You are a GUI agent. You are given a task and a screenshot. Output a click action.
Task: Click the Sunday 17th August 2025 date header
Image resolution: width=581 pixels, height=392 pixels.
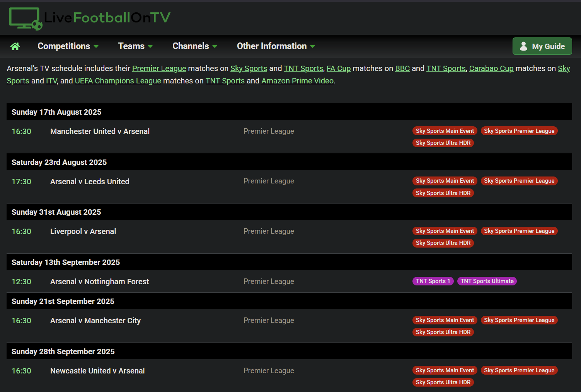coord(289,112)
